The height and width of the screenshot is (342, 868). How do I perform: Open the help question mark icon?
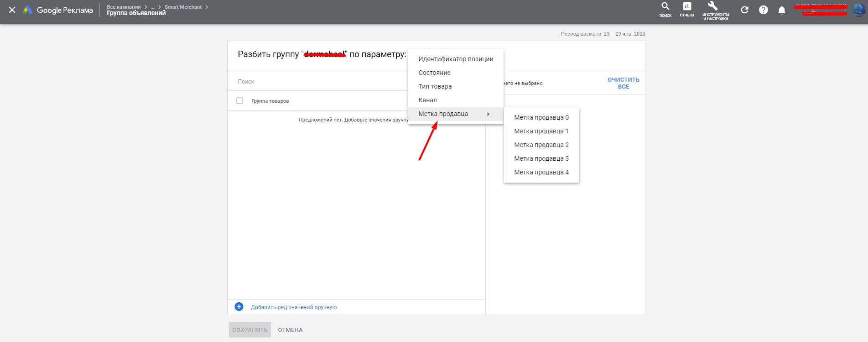pos(763,10)
